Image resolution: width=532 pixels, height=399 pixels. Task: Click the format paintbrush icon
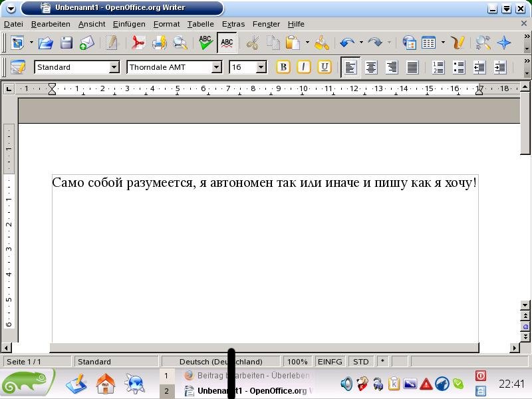[x=322, y=43]
